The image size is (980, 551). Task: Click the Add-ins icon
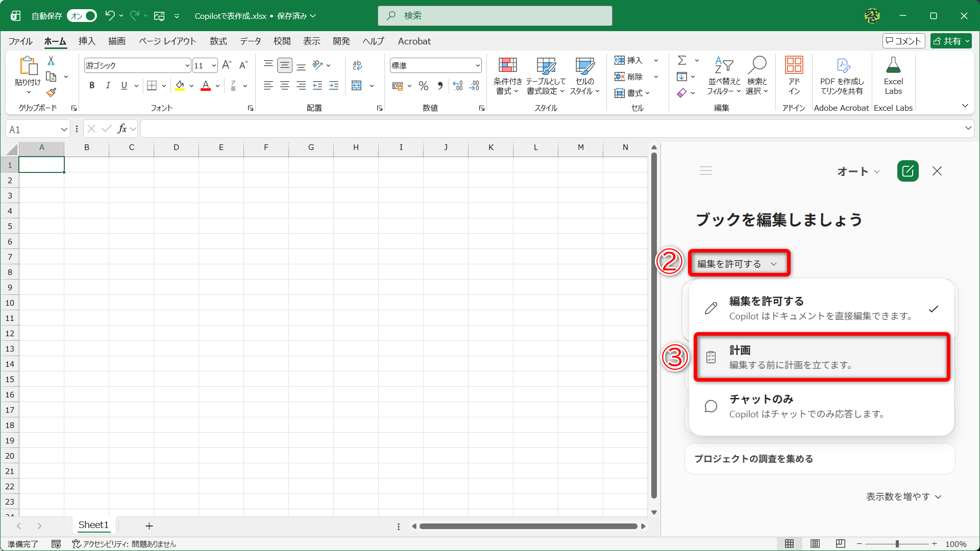[794, 65]
